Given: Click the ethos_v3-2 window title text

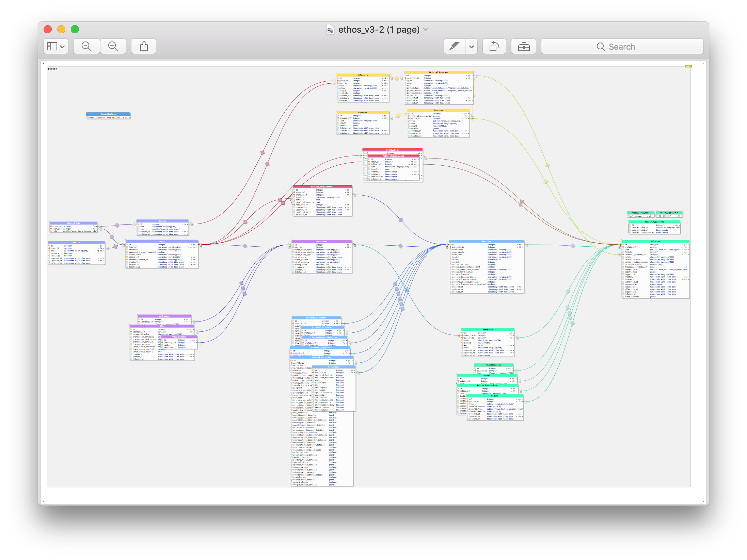Looking at the screenshot, I should point(378,30).
